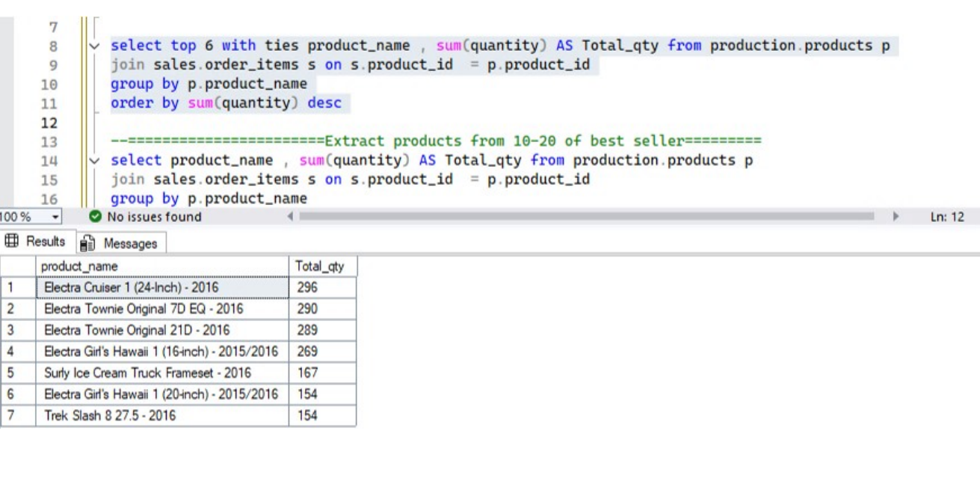
Task: Click the grid icon on the Results tab
Action: point(12,242)
